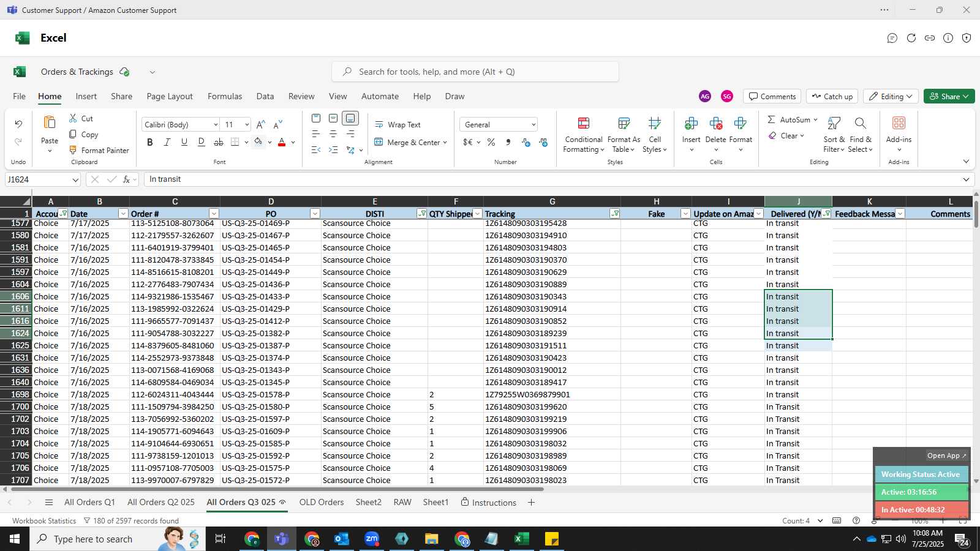This screenshot has width=980, height=551.
Task: Switch to All Orders Q1 sheet
Action: coord(89,502)
